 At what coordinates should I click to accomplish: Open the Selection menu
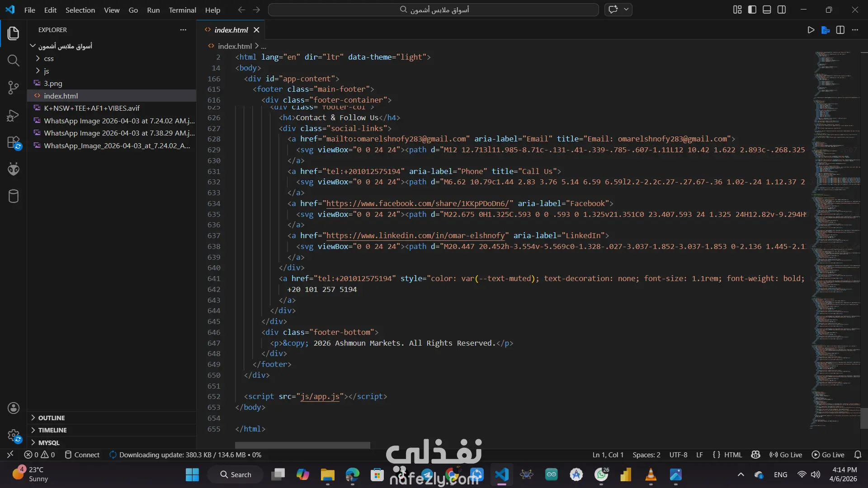(80, 10)
